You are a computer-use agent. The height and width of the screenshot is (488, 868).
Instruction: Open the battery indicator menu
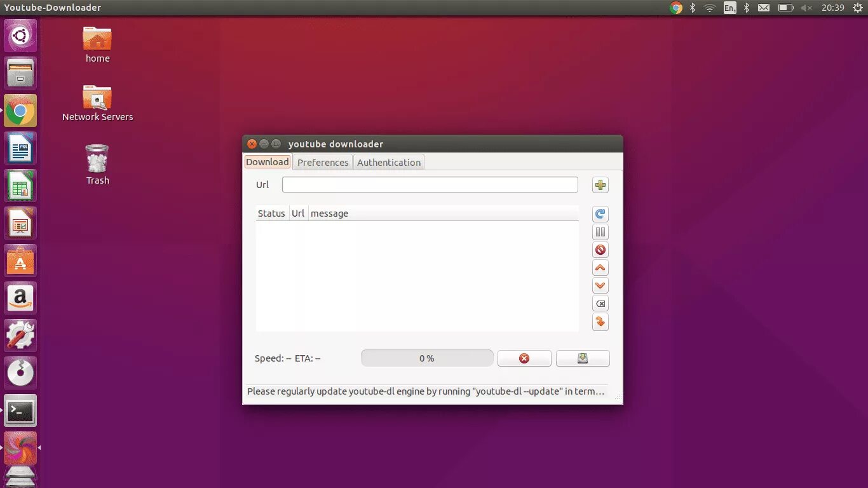[786, 8]
